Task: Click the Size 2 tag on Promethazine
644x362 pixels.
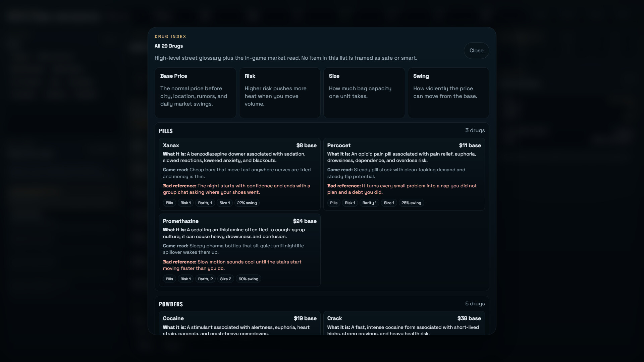Action: [225, 279]
